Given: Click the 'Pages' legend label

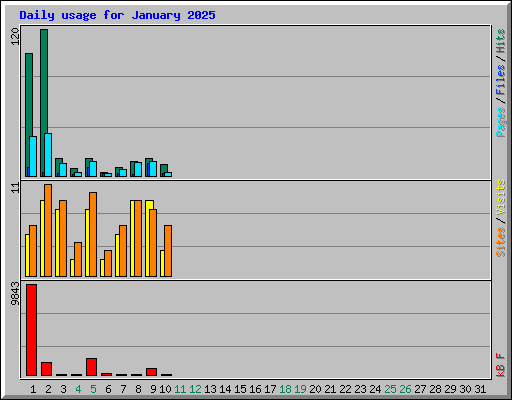Looking at the screenshot, I should pyautogui.click(x=501, y=122).
